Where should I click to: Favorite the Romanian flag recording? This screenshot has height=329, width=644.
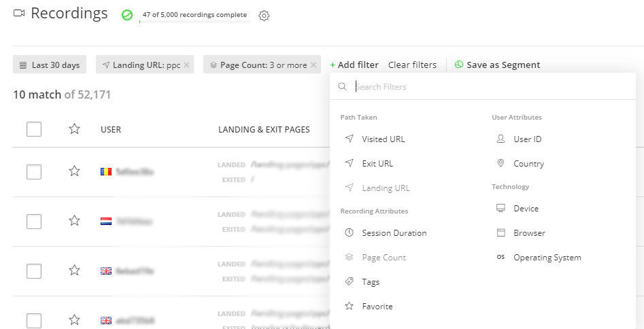point(74,171)
